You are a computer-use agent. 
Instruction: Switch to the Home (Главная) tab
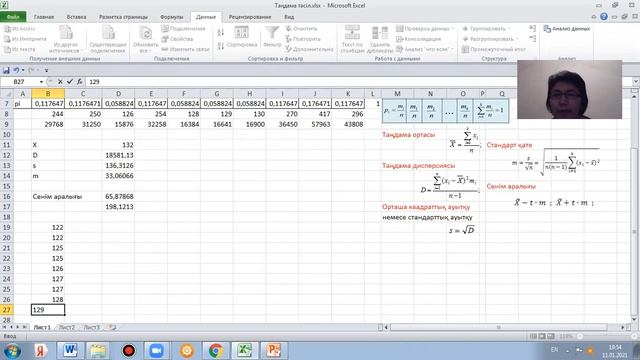point(44,17)
